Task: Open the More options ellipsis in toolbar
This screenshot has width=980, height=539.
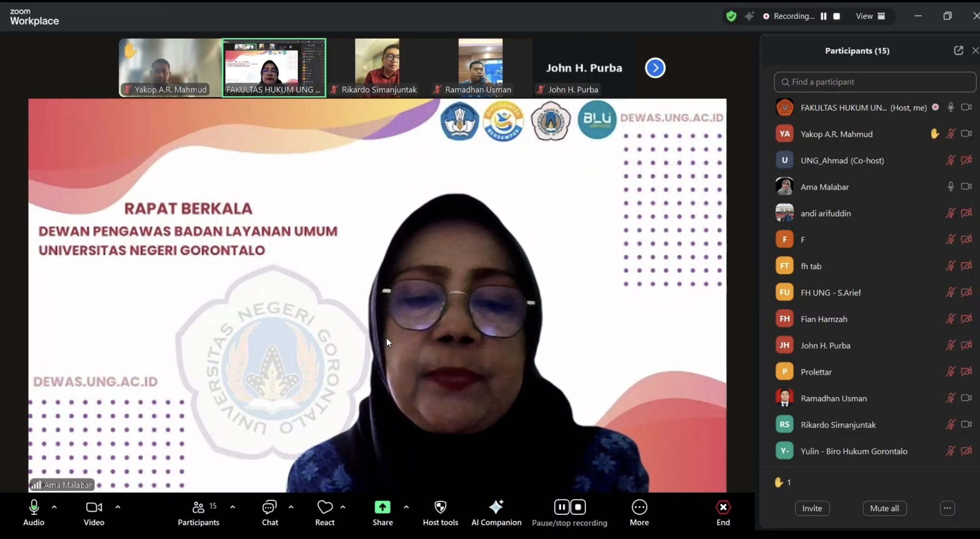Action: pos(639,508)
